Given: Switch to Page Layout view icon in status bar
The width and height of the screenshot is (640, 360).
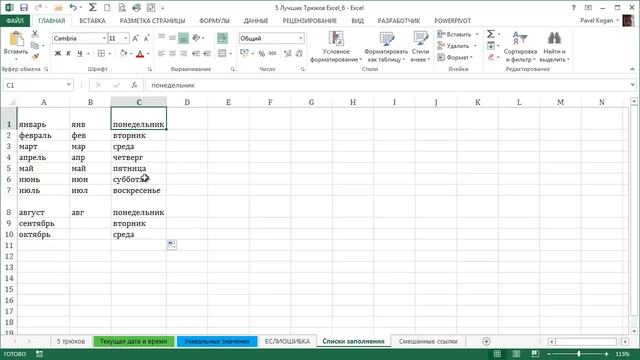Looking at the screenshot, I should [516, 354].
